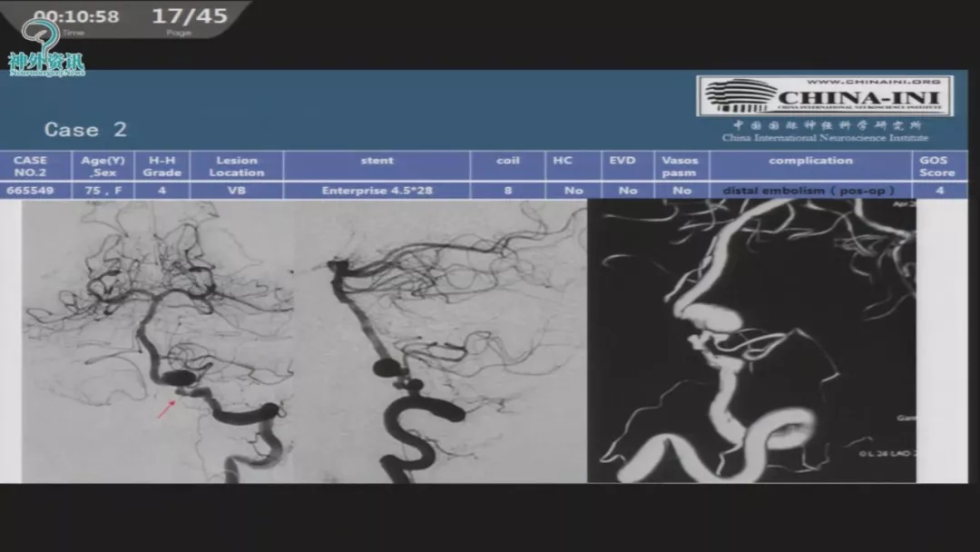Click the "Lesion Location" column header
Screen dimensions: 980x552
[x=236, y=166]
